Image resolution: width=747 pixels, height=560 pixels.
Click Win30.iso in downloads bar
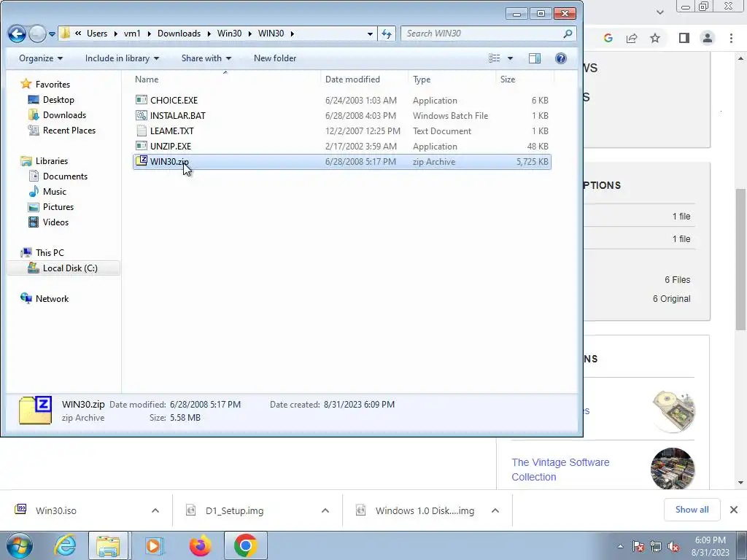[55, 510]
